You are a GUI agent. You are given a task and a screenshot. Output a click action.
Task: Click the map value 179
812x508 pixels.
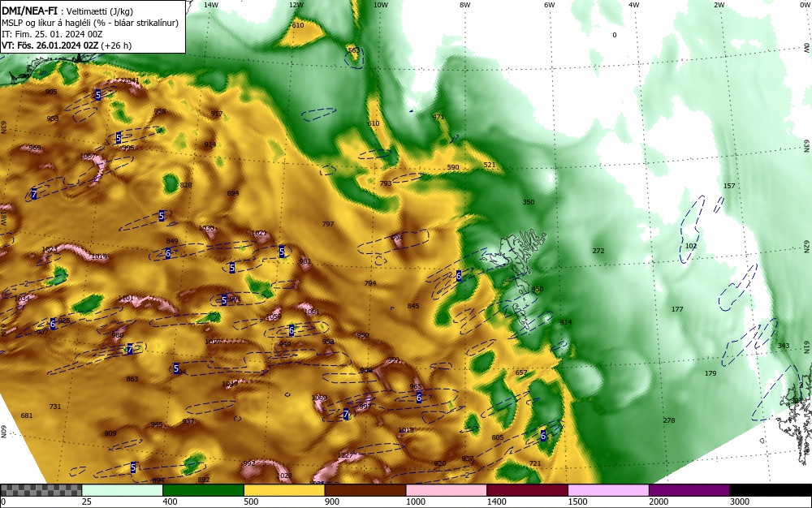point(710,373)
